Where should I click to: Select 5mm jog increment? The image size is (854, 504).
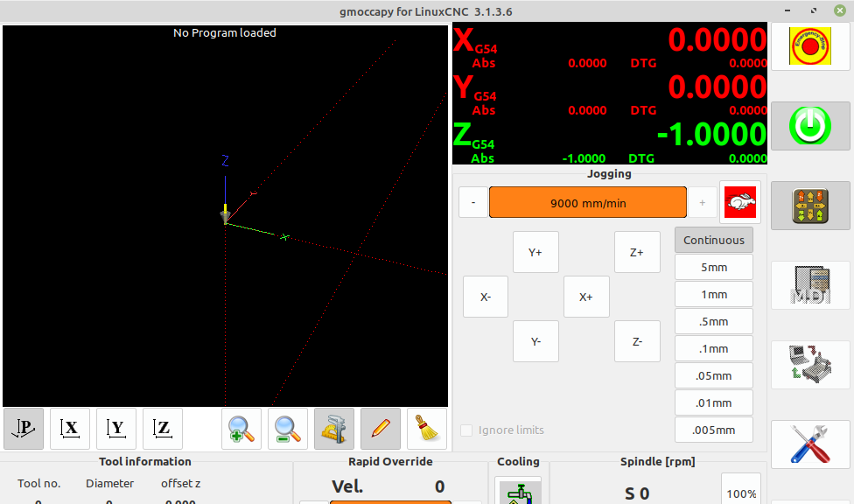pyautogui.click(x=713, y=267)
